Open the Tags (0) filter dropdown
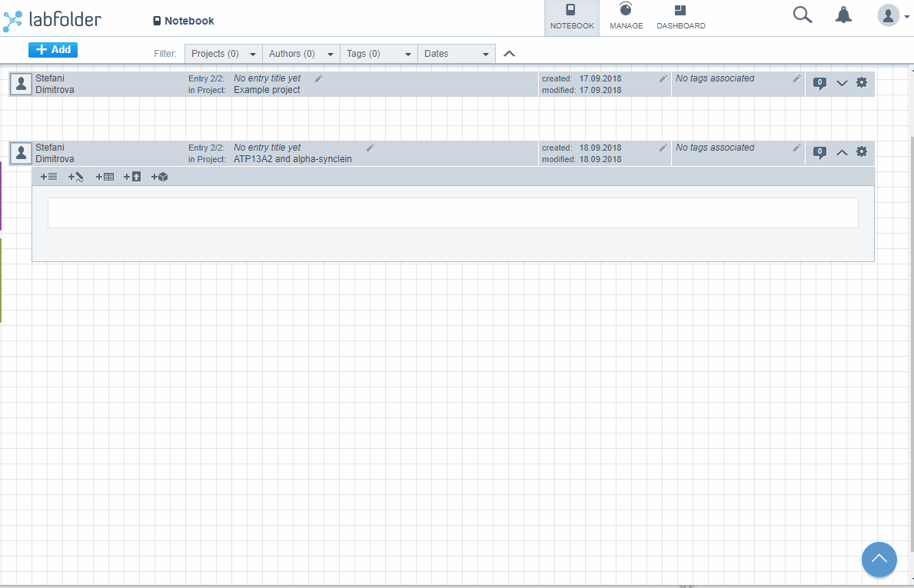The image size is (914, 588). [x=379, y=54]
